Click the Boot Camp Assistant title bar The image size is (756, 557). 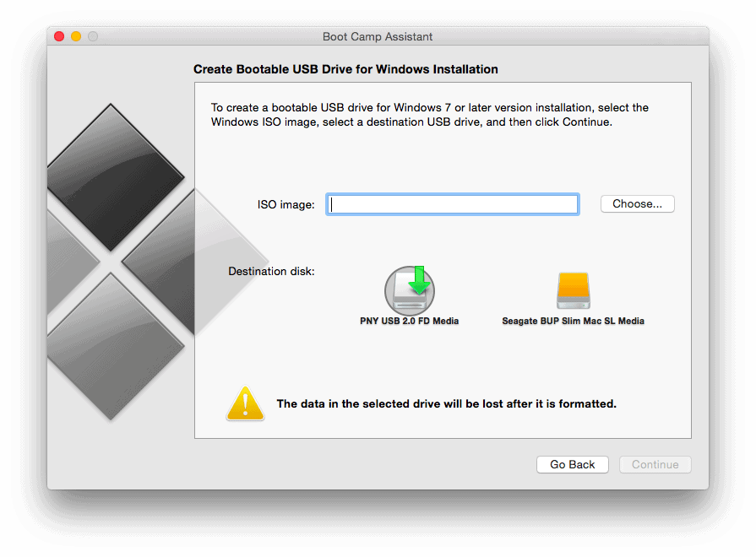click(378, 36)
